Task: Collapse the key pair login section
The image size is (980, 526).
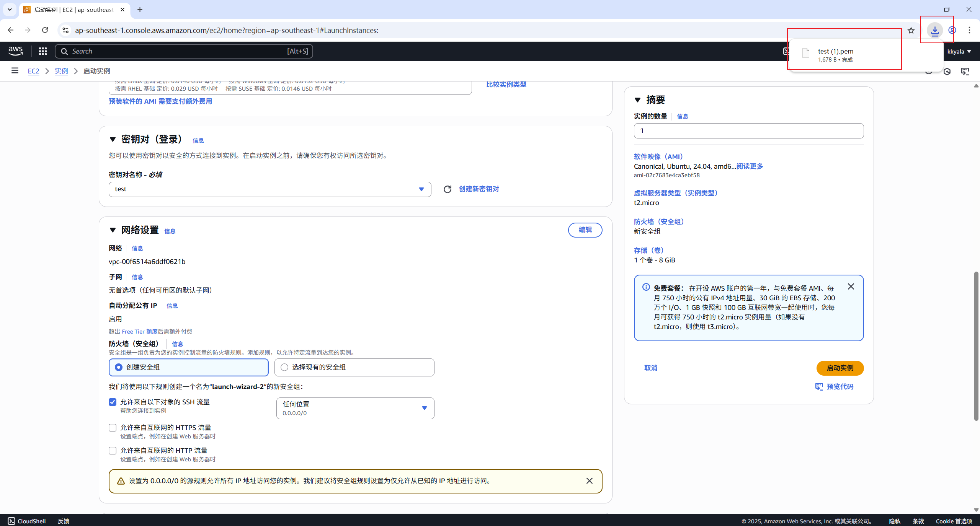Action: tap(113, 139)
